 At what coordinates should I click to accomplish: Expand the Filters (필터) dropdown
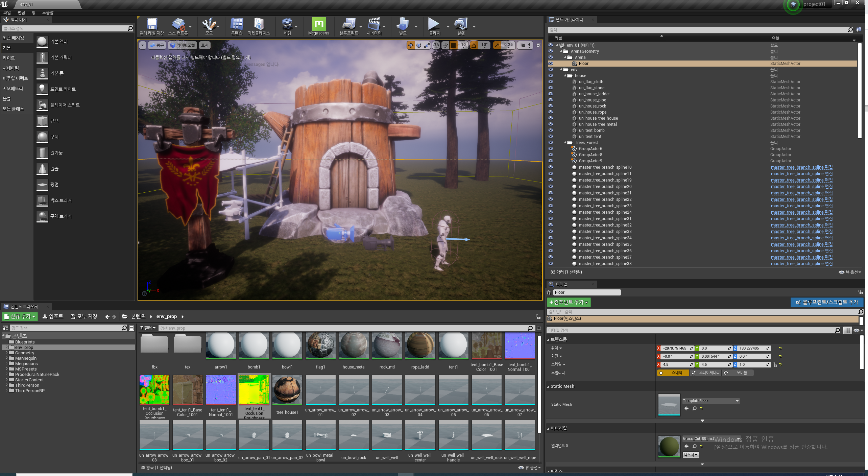(x=148, y=328)
